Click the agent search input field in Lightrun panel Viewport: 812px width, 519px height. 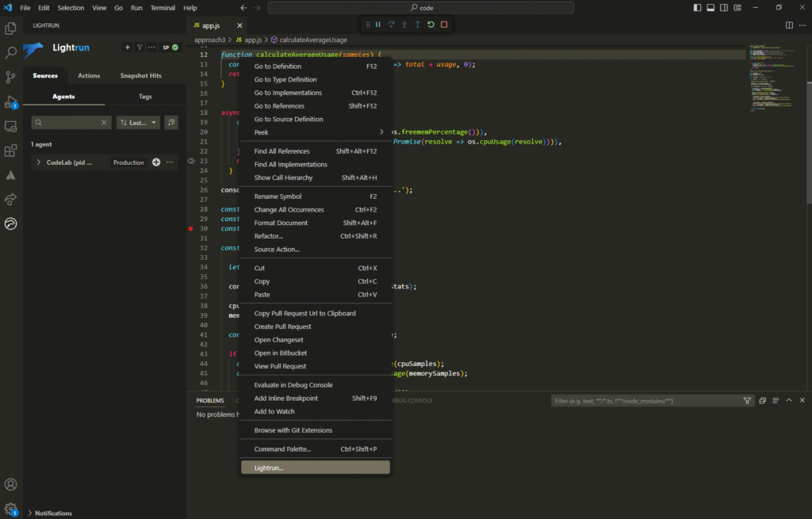pyautogui.click(x=67, y=123)
